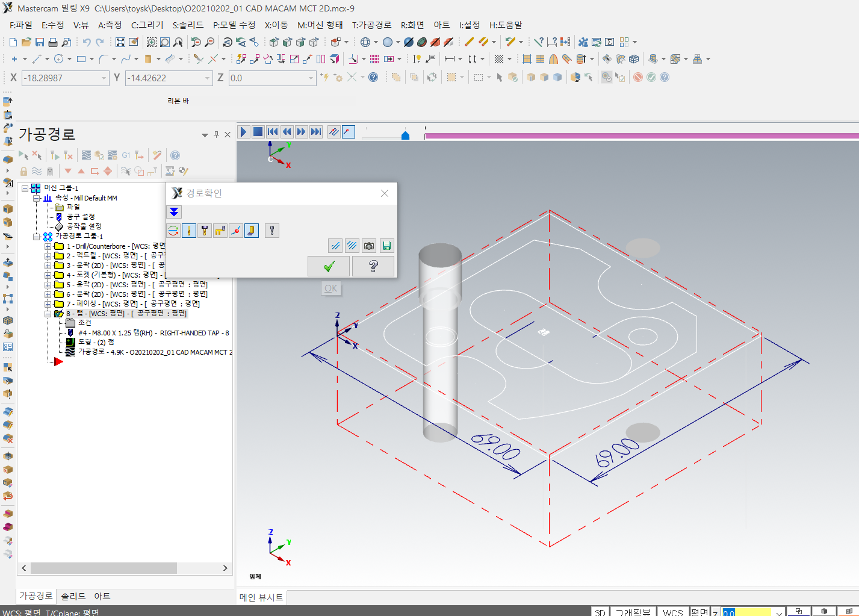Jump to the backplot end
This screenshot has width=859, height=616.
(316, 132)
